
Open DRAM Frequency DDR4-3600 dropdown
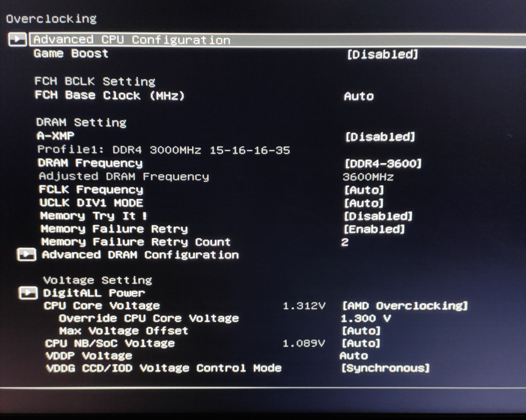click(383, 163)
